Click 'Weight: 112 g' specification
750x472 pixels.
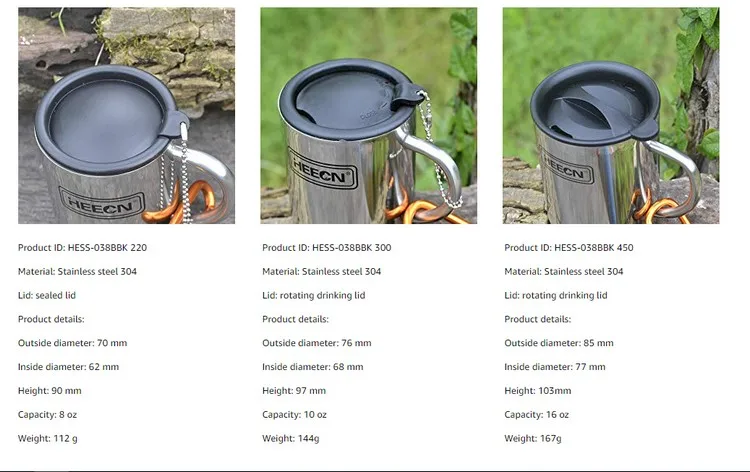coord(48,439)
